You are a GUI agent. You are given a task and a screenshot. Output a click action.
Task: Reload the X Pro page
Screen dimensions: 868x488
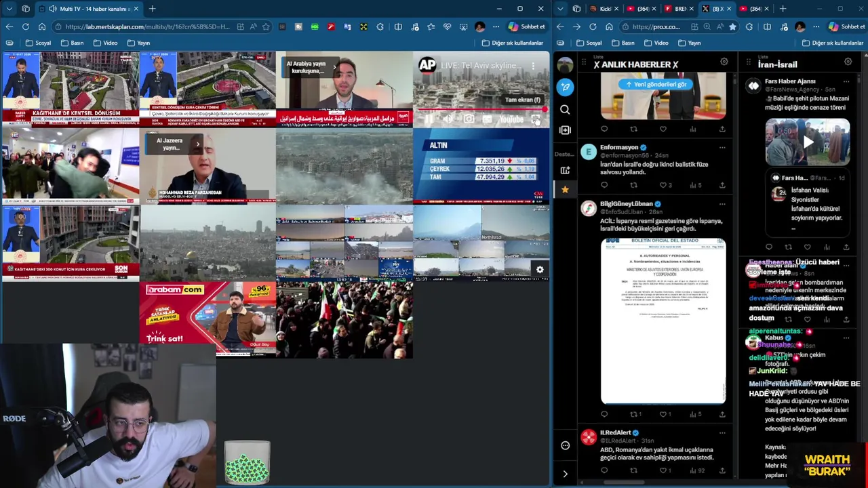click(x=593, y=26)
